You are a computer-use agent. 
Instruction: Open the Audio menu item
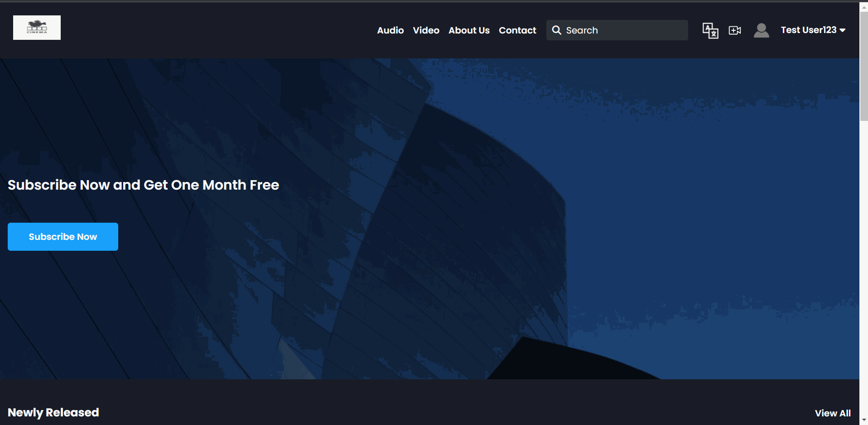coord(390,30)
